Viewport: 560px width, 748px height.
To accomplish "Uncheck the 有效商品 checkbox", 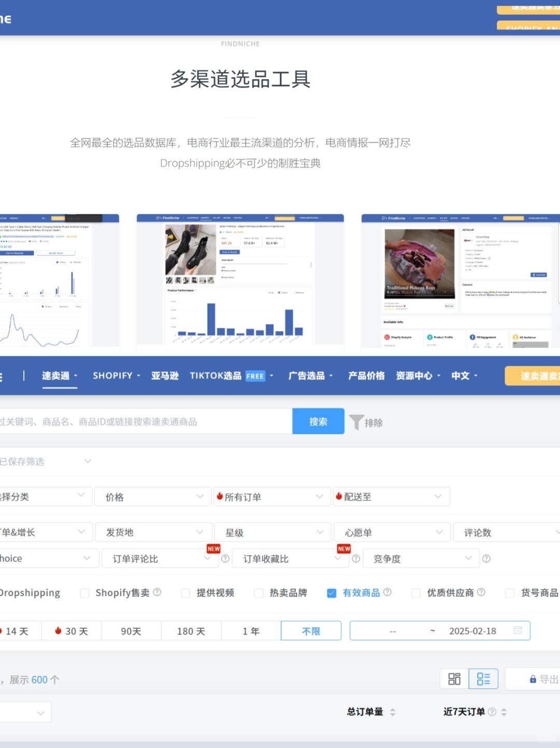I will 332,593.
